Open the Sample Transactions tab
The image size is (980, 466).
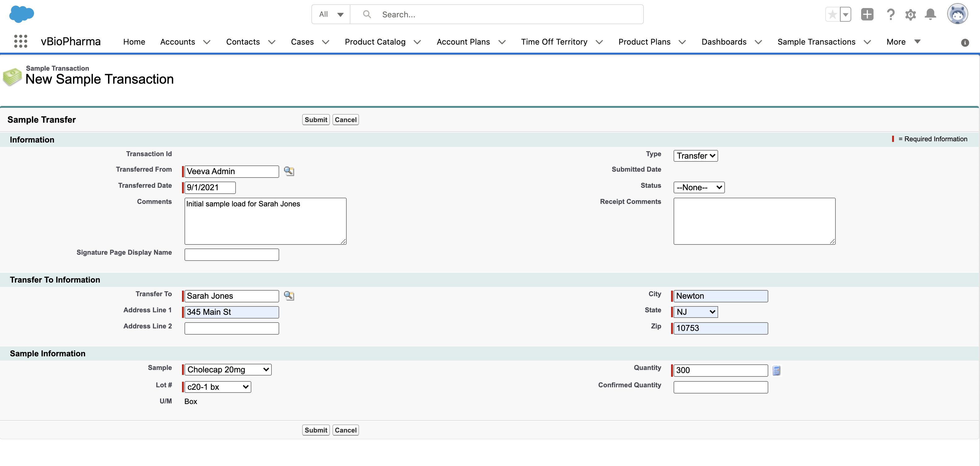point(816,42)
